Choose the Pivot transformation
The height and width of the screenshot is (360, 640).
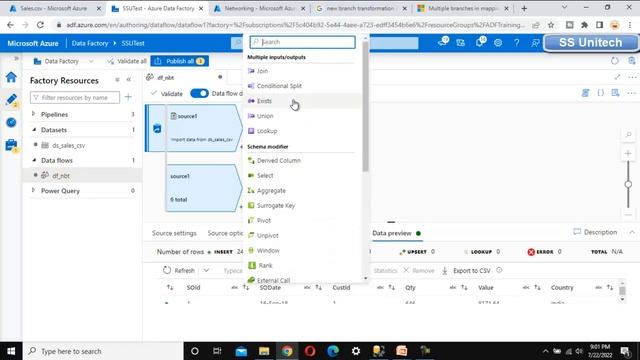coord(264,220)
